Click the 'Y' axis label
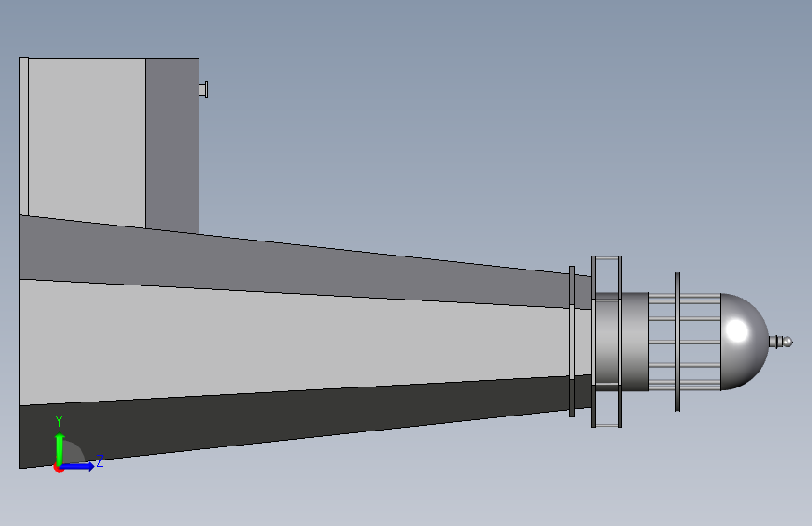The height and width of the screenshot is (526, 812). coord(58,421)
